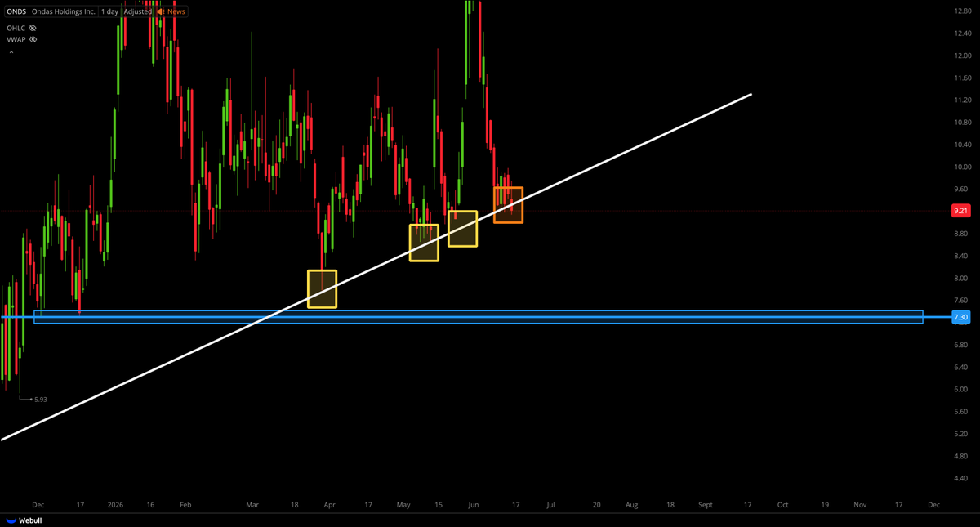
Task: Click the 2026 label on time axis
Action: click(x=114, y=505)
